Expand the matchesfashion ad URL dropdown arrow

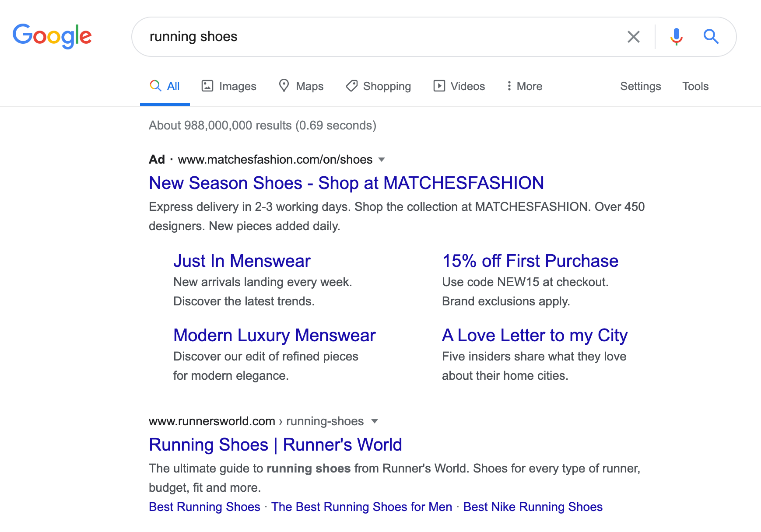(x=382, y=160)
